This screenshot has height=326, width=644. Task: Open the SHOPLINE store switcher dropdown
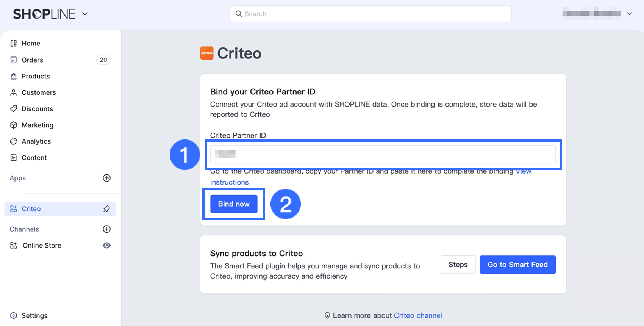point(85,14)
